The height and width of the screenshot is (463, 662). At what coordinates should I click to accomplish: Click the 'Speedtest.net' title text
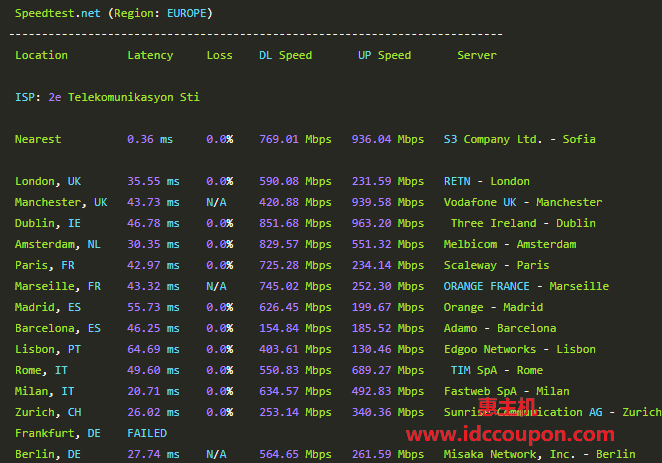[x=58, y=14]
